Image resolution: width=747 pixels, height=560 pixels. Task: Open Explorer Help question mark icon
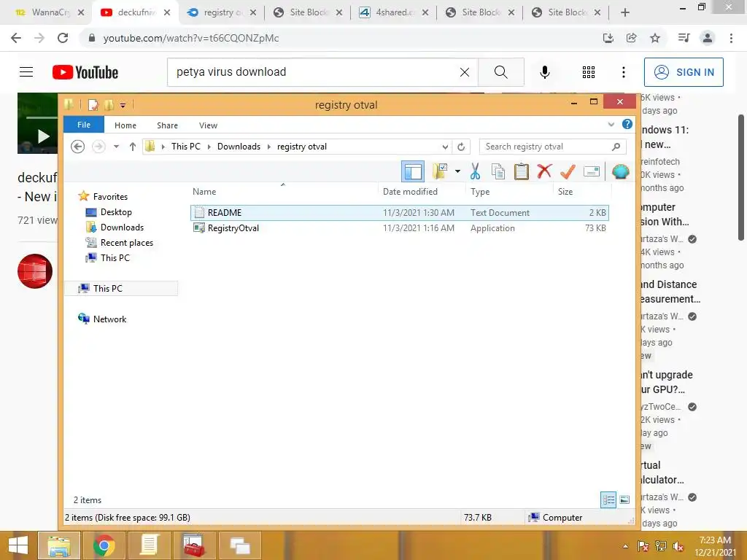pyautogui.click(x=627, y=124)
